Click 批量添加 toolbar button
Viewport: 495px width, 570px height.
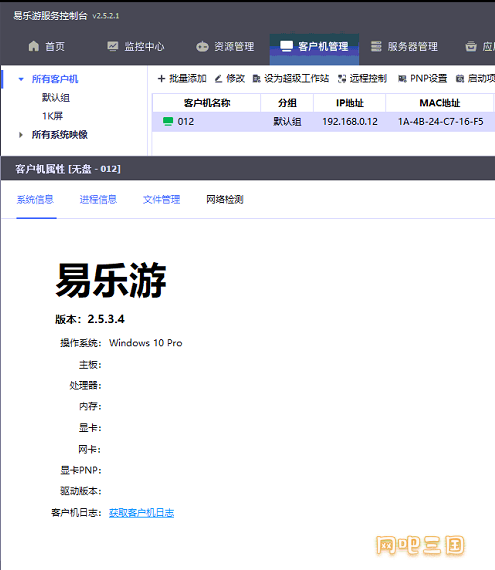(182, 79)
